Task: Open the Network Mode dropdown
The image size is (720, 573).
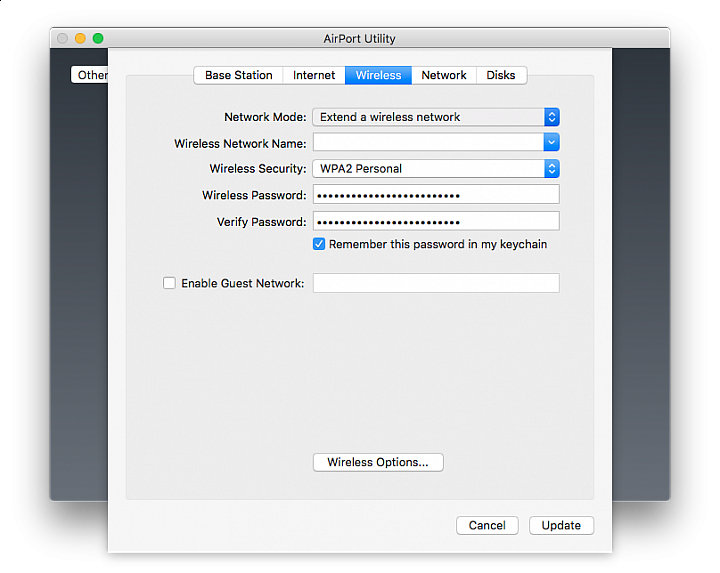Action: point(436,117)
